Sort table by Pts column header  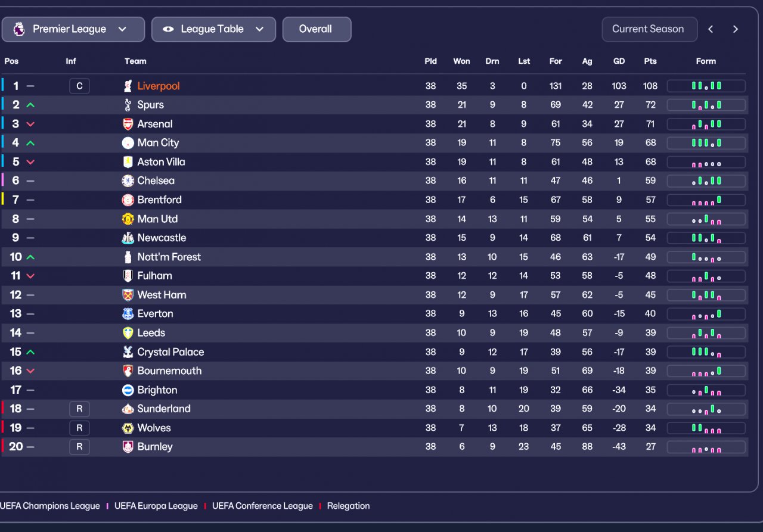650,61
